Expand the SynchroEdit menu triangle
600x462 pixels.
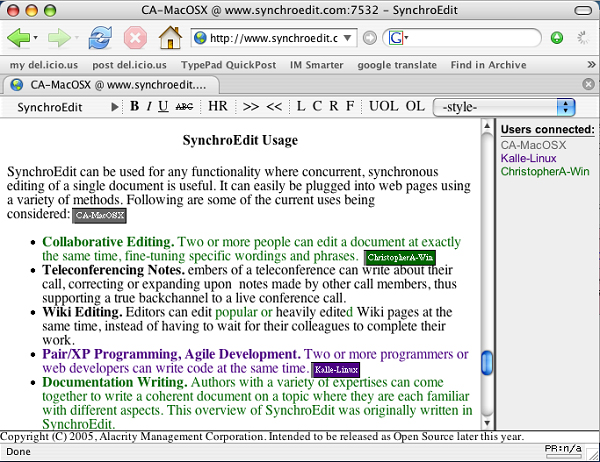114,107
